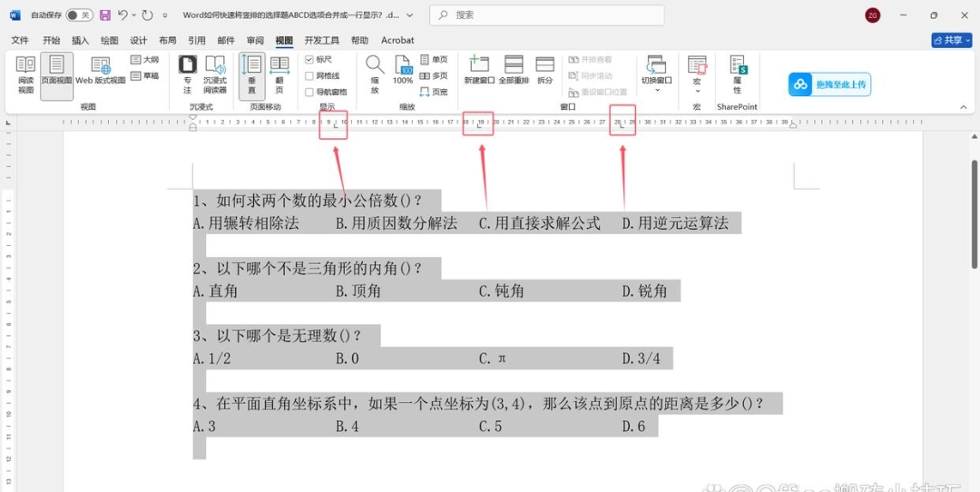Image resolution: width=980 pixels, height=492 pixels.
Task: Open the References (引用) tab
Action: point(197,40)
